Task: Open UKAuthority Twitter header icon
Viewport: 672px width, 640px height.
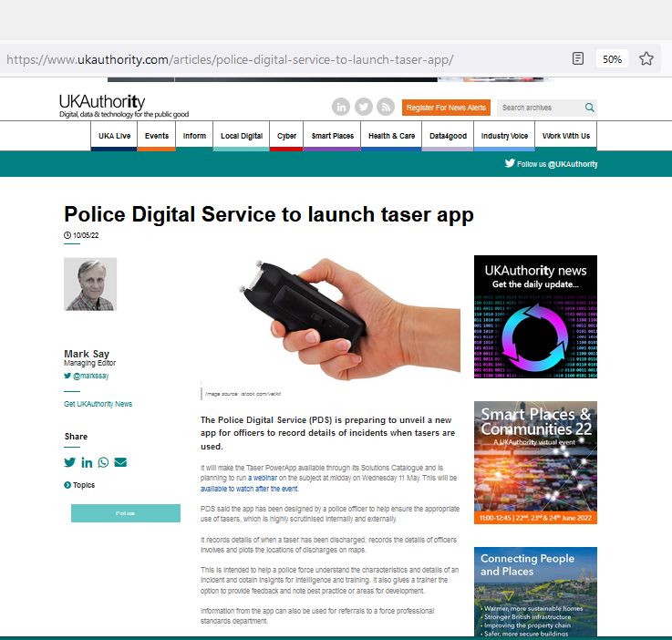Action: (x=364, y=107)
